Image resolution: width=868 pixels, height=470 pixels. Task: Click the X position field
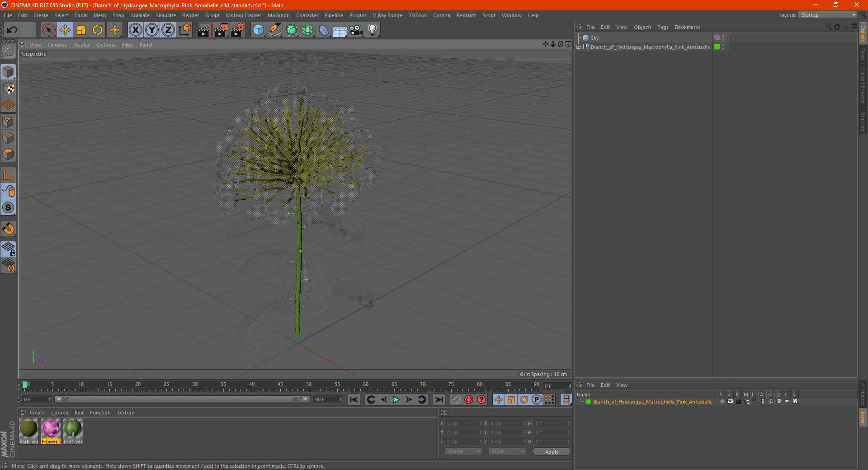[464, 423]
